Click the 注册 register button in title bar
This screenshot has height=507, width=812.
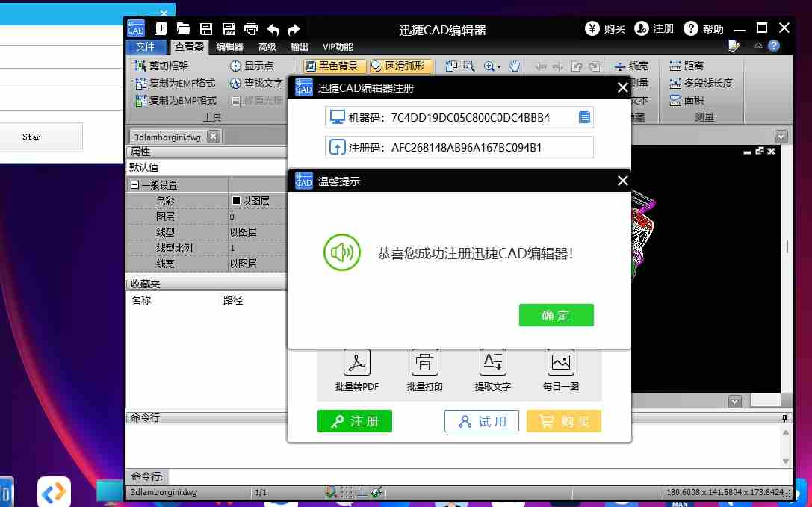pyautogui.click(x=654, y=28)
